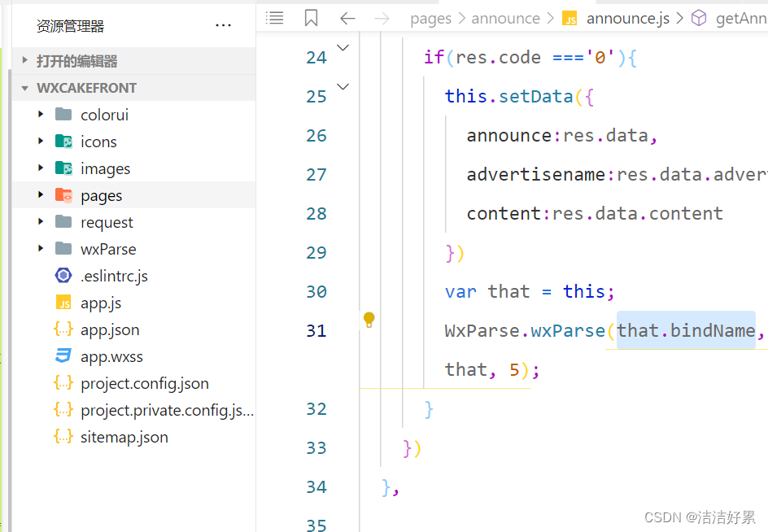This screenshot has width=768, height=532.
Task: Click the lightbulb quick fix icon on line 31
Action: (369, 321)
